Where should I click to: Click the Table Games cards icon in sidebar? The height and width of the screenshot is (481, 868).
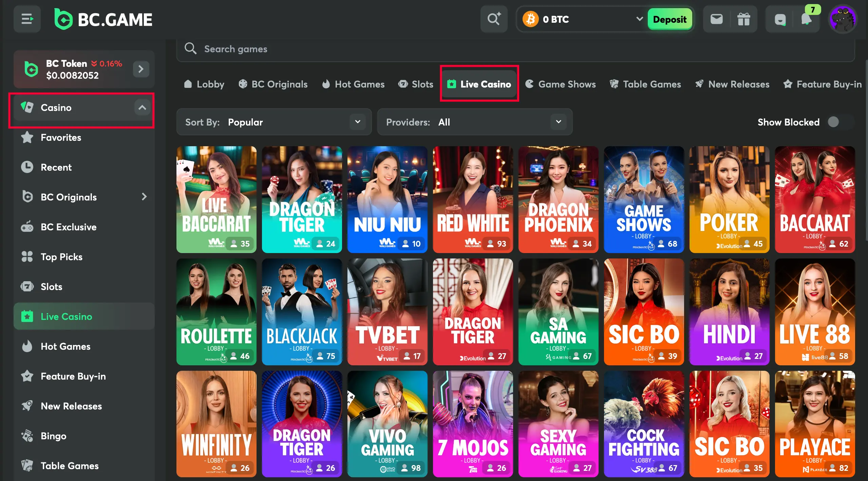(x=27, y=466)
